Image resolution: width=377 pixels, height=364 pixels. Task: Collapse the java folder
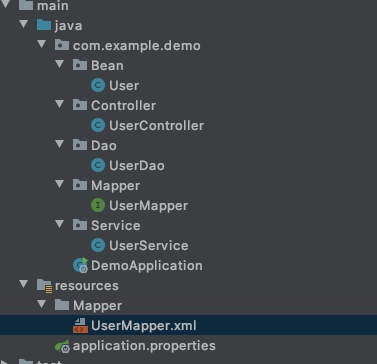[24, 24]
